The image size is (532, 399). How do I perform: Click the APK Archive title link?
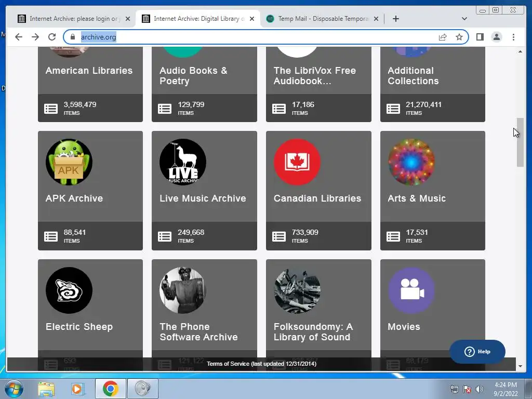[74, 198]
